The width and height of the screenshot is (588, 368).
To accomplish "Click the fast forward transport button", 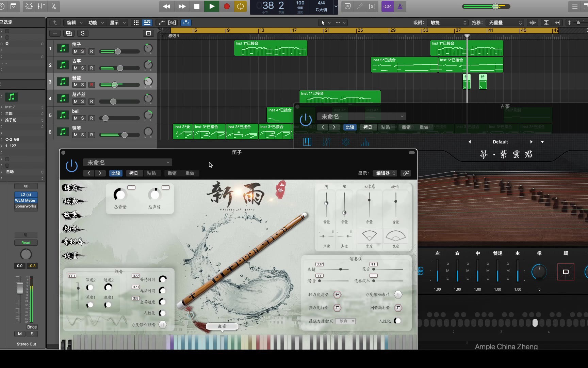I will (x=182, y=6).
